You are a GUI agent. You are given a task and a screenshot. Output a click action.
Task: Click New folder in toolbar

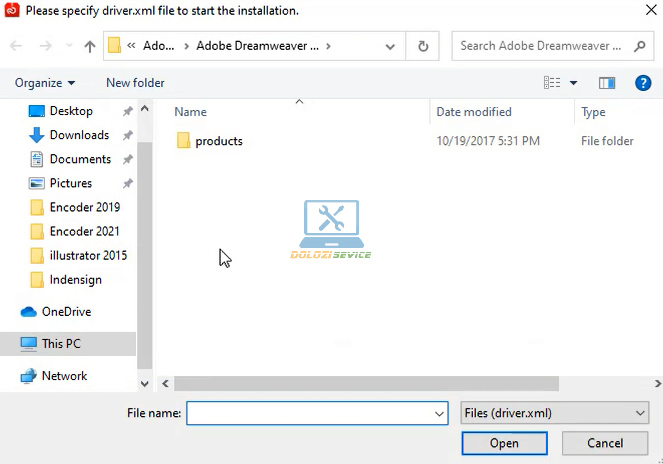coord(135,83)
